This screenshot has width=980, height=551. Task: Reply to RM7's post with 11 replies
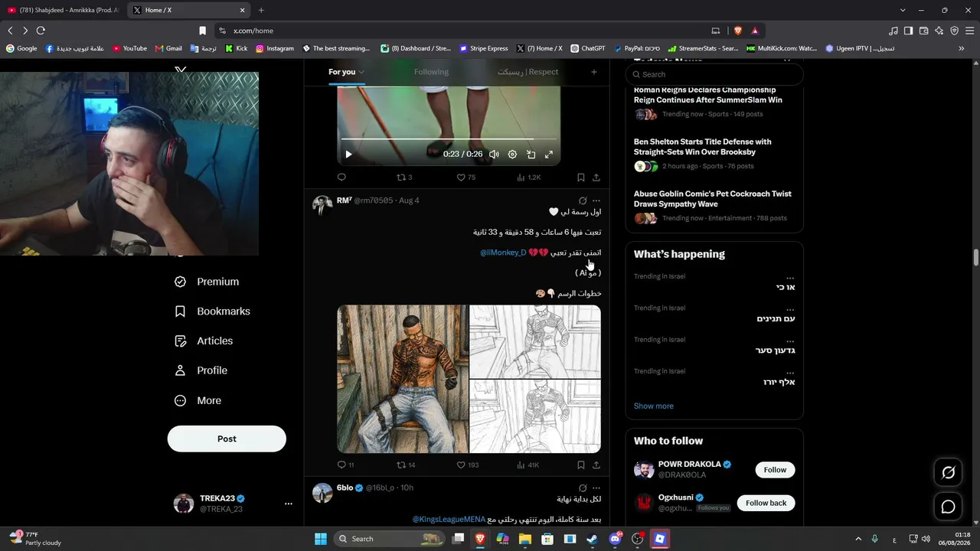click(345, 465)
